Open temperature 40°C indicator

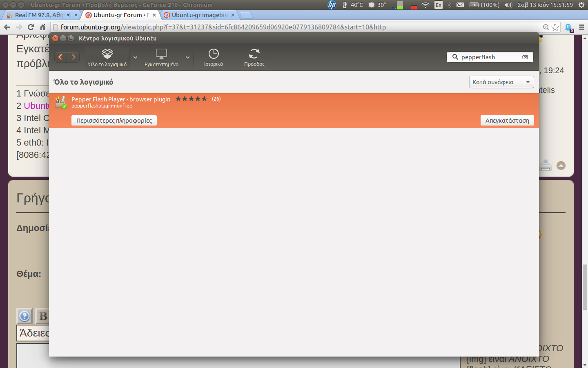353,5
